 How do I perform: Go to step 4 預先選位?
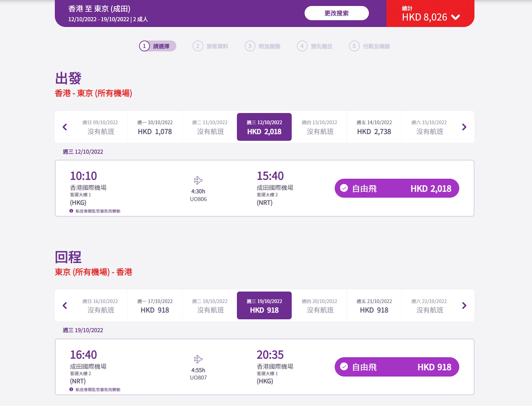[315, 46]
